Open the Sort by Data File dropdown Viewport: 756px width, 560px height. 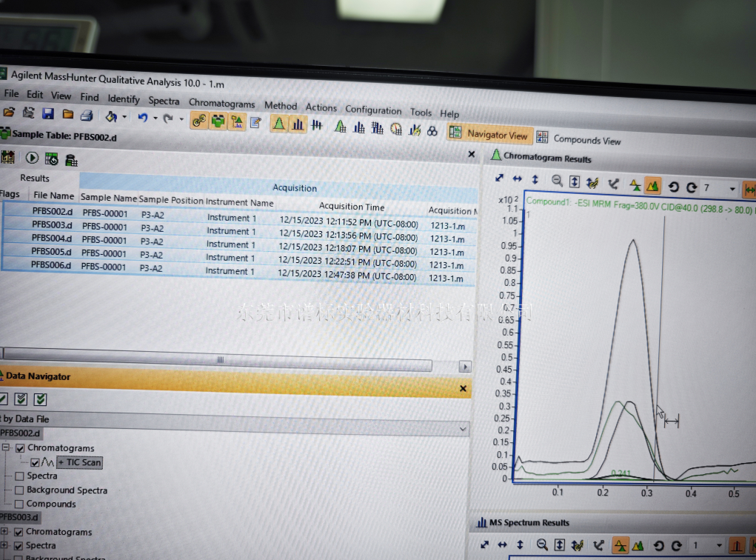click(464, 429)
